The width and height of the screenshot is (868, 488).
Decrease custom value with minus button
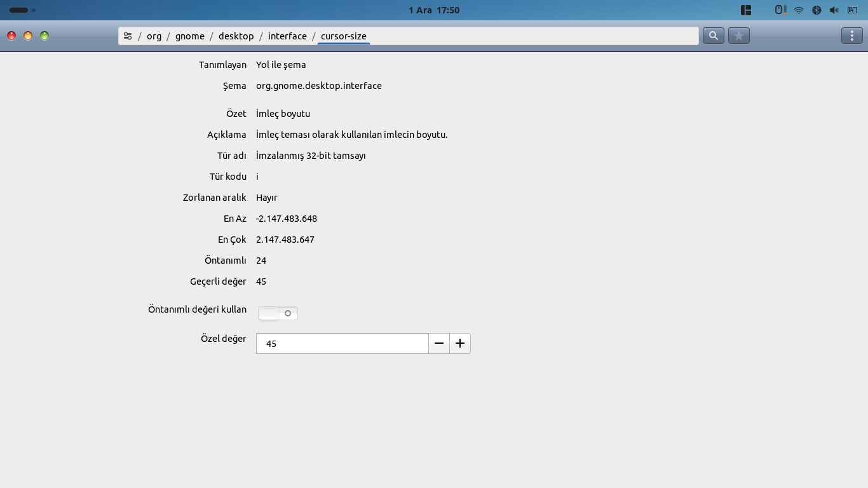coord(439,344)
